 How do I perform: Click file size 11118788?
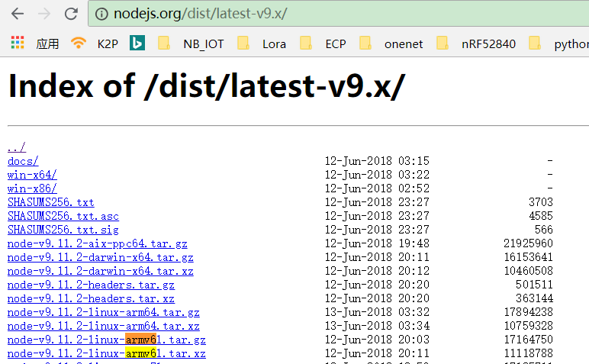[x=528, y=353]
